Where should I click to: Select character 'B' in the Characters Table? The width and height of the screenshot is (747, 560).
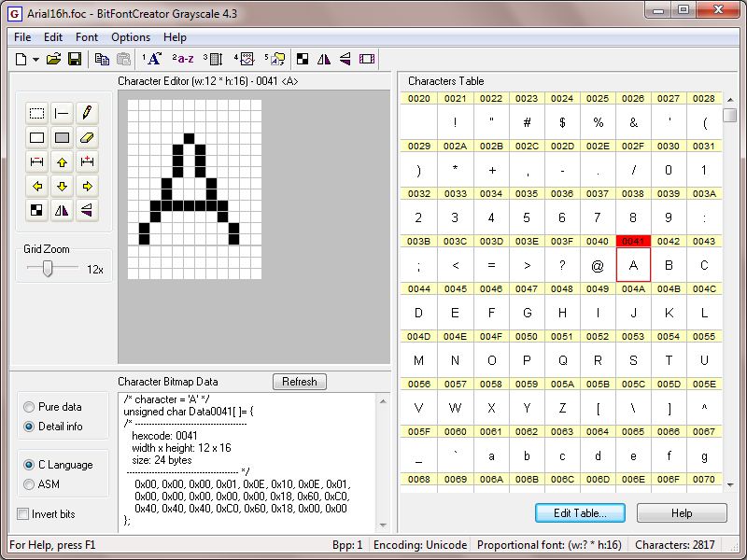669,265
